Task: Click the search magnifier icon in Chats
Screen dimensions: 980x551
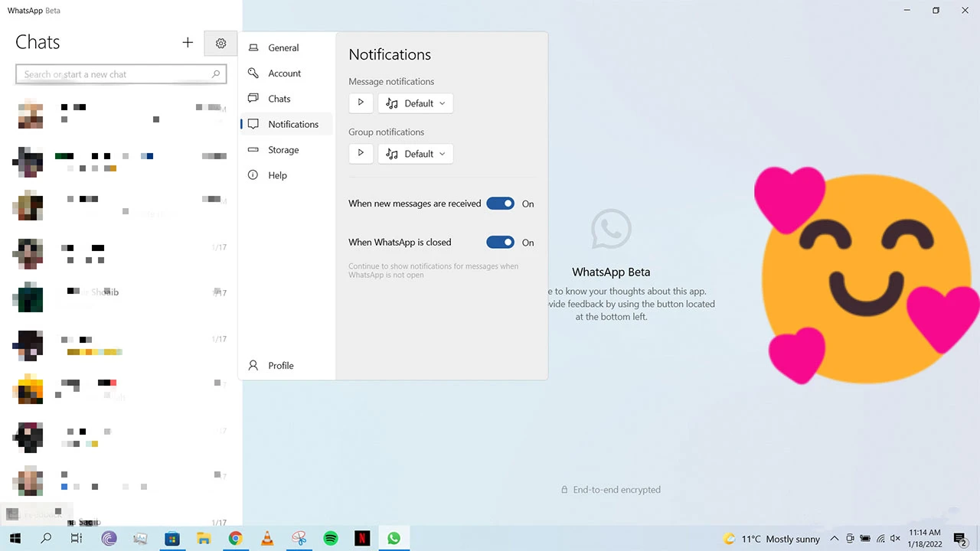Action: (x=216, y=74)
